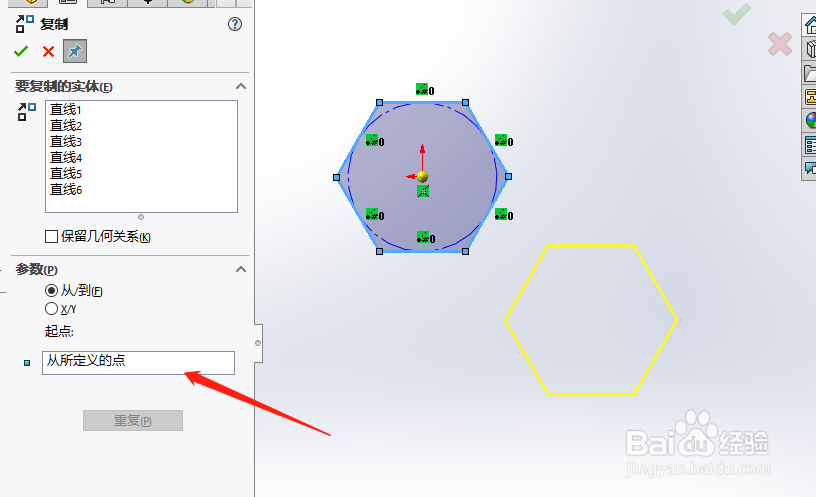Click the entities-to-copy icon beside the list
The image size is (816, 497).
point(27,112)
